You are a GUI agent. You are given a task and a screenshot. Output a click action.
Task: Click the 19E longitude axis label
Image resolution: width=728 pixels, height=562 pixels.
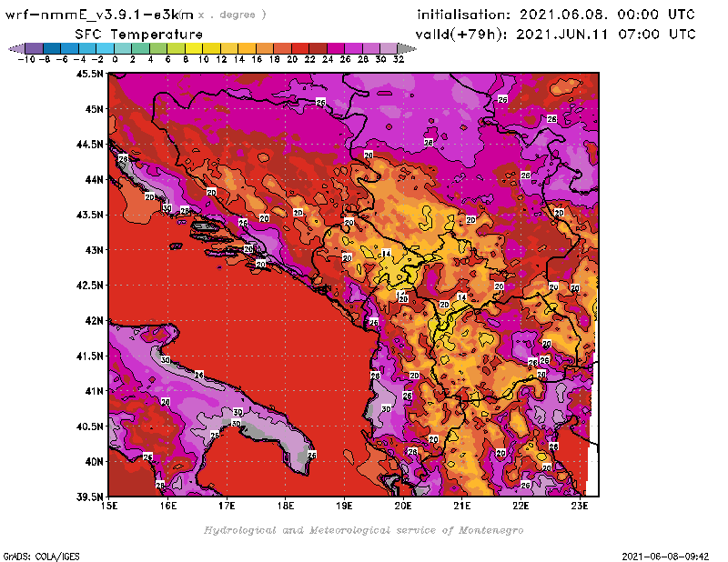coord(345,506)
